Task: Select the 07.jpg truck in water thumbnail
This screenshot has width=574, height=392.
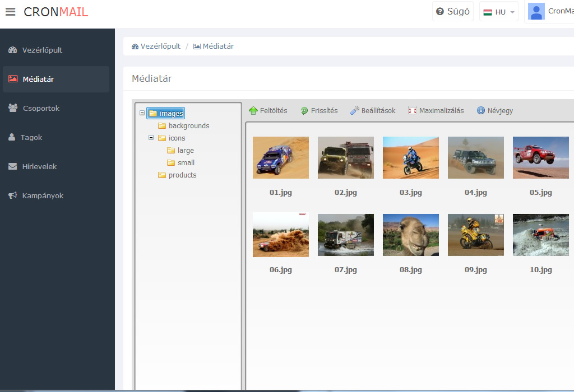Action: [346, 235]
